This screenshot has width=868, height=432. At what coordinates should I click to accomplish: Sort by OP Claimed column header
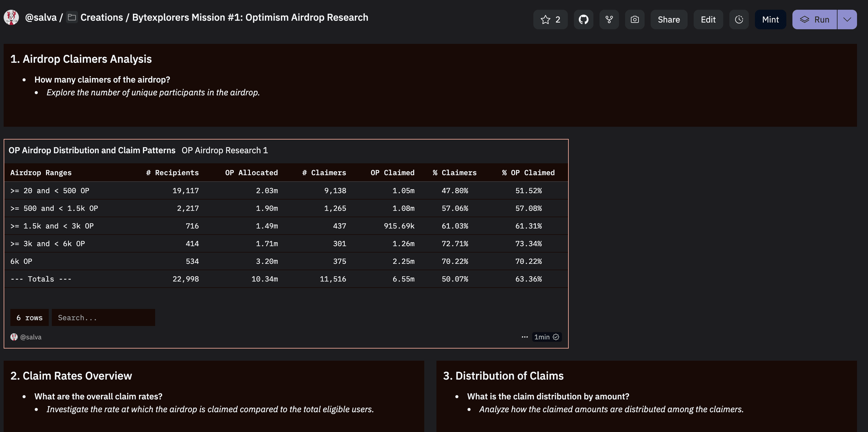[393, 172]
